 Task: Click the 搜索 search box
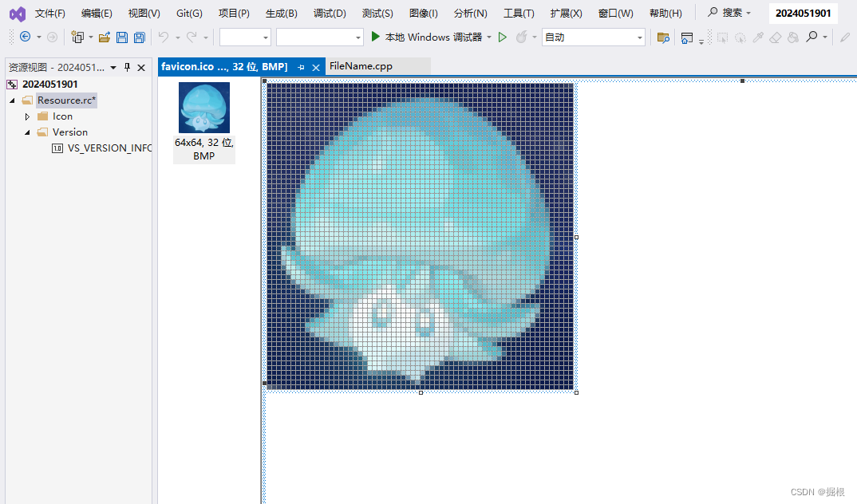tap(729, 13)
